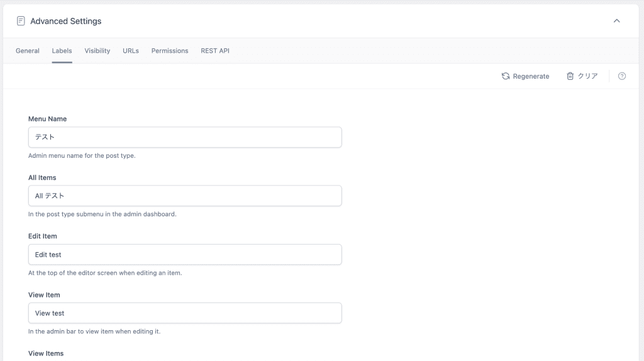Click the Advanced Settings heading text
Image resolution: width=644 pixels, height=361 pixels.
click(65, 21)
